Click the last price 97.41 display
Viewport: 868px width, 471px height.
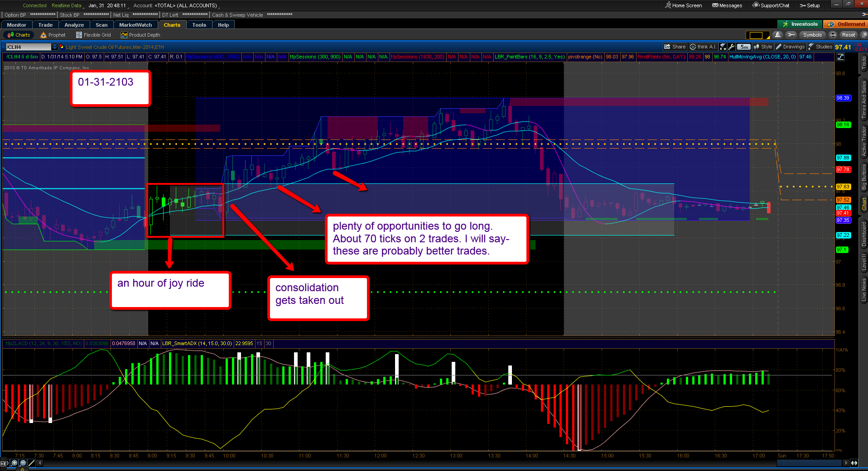click(843, 47)
